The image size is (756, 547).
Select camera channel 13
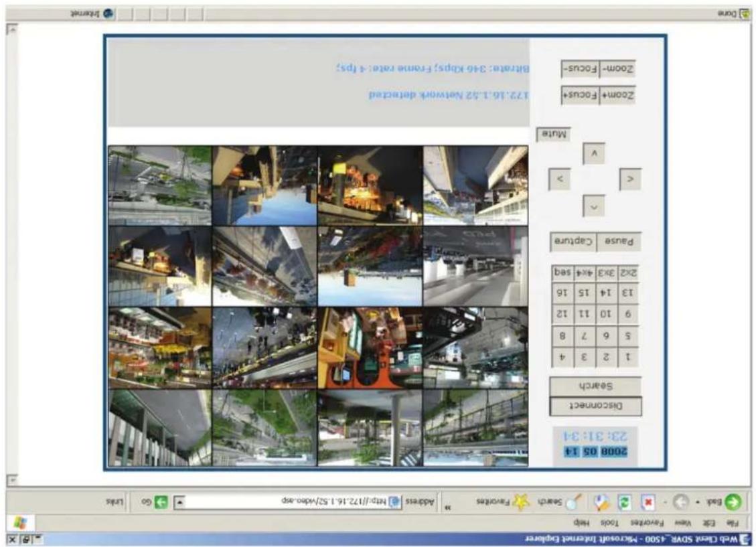click(x=628, y=293)
